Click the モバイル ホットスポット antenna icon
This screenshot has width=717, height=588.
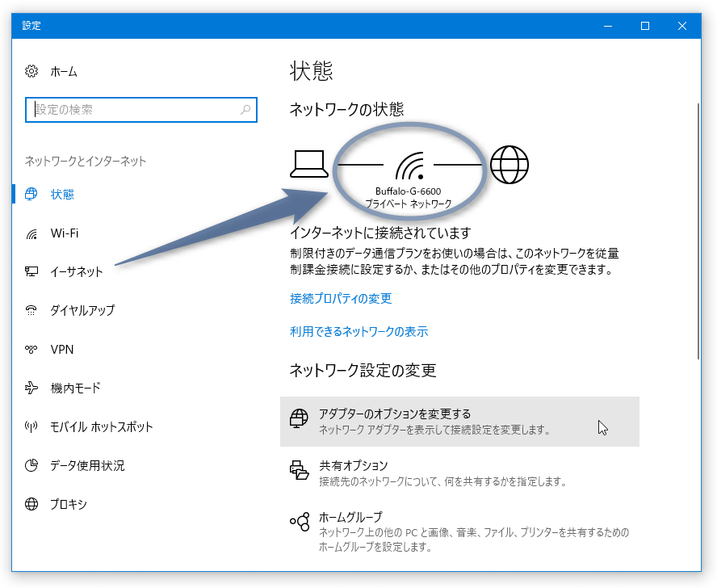[31, 427]
